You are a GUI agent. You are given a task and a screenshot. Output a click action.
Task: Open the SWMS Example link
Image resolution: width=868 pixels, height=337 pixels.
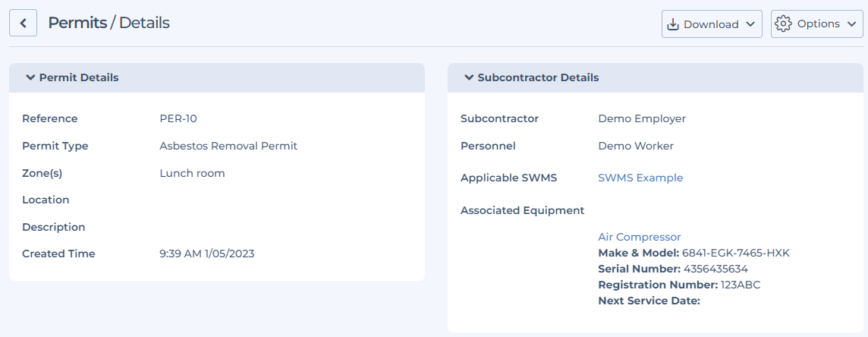(x=640, y=178)
